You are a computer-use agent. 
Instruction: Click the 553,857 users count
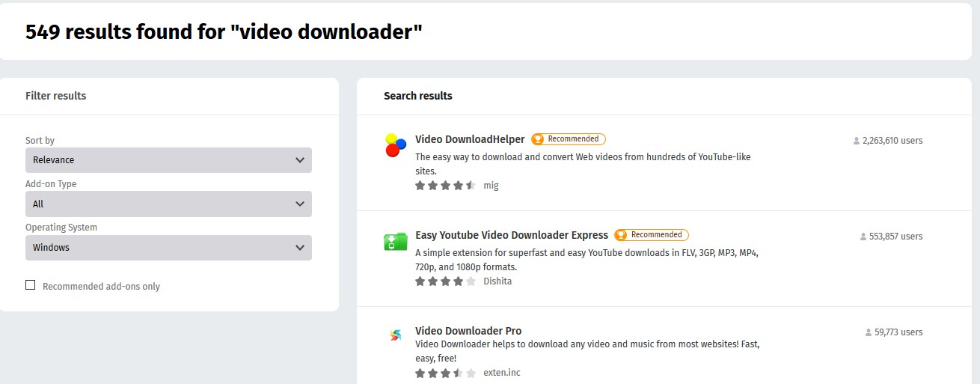point(896,237)
